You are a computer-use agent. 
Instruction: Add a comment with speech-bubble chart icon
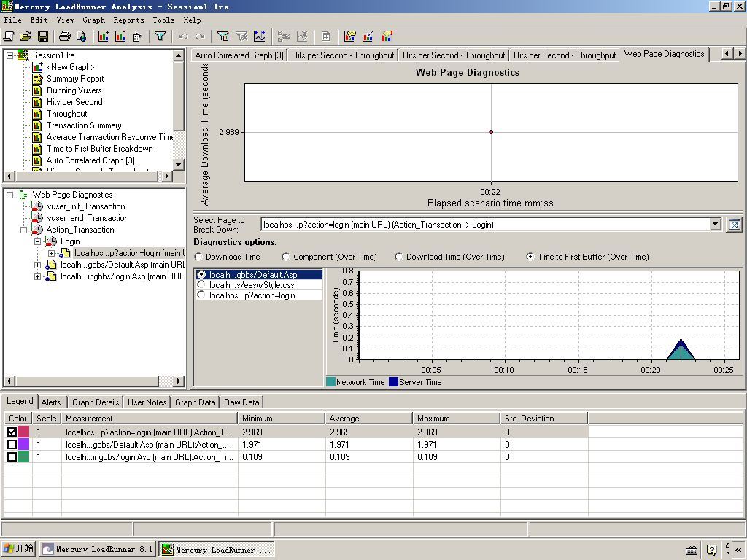pos(349,36)
